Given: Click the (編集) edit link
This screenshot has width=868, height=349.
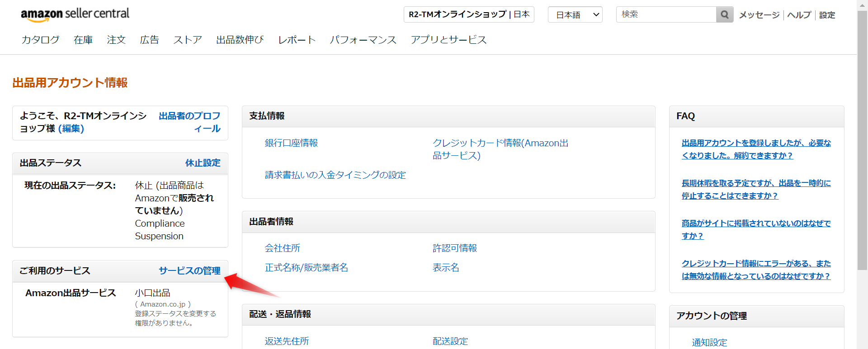Looking at the screenshot, I should [x=71, y=129].
